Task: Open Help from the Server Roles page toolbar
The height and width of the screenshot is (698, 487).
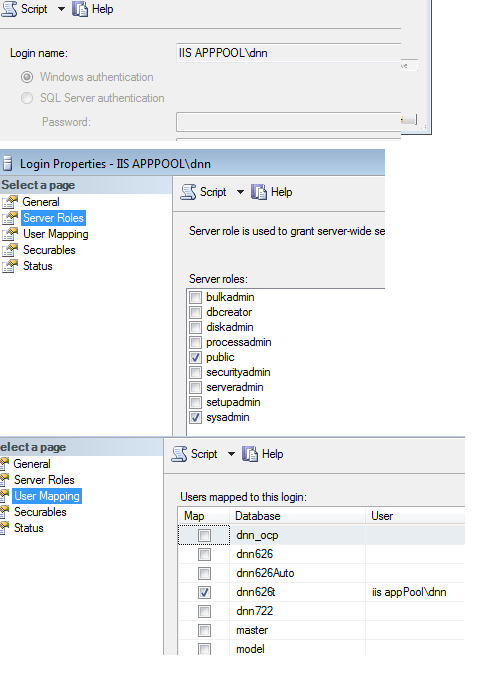Action: pos(259,192)
